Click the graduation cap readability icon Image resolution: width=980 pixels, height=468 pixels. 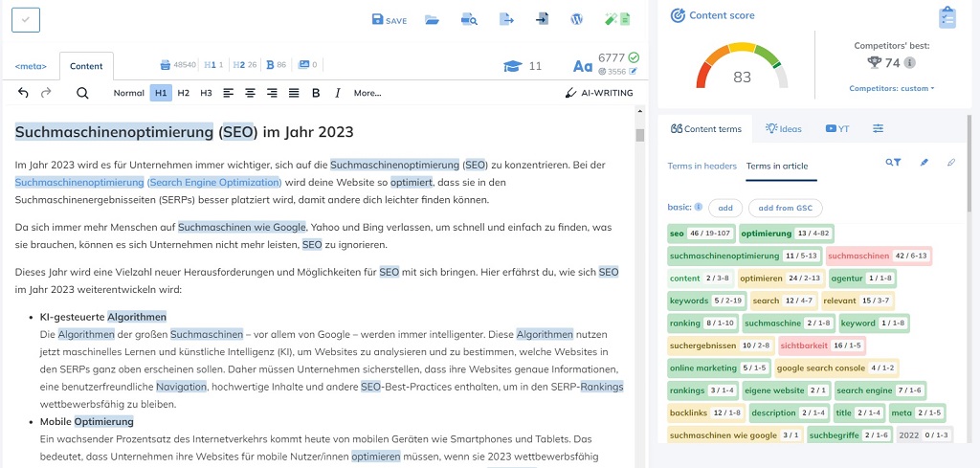click(513, 66)
